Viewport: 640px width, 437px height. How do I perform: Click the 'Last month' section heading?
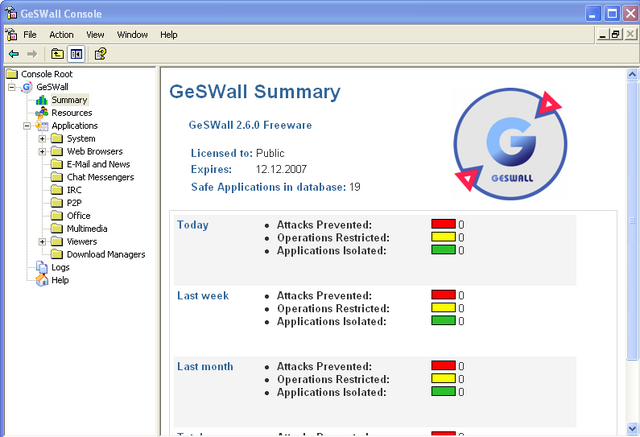pos(205,366)
